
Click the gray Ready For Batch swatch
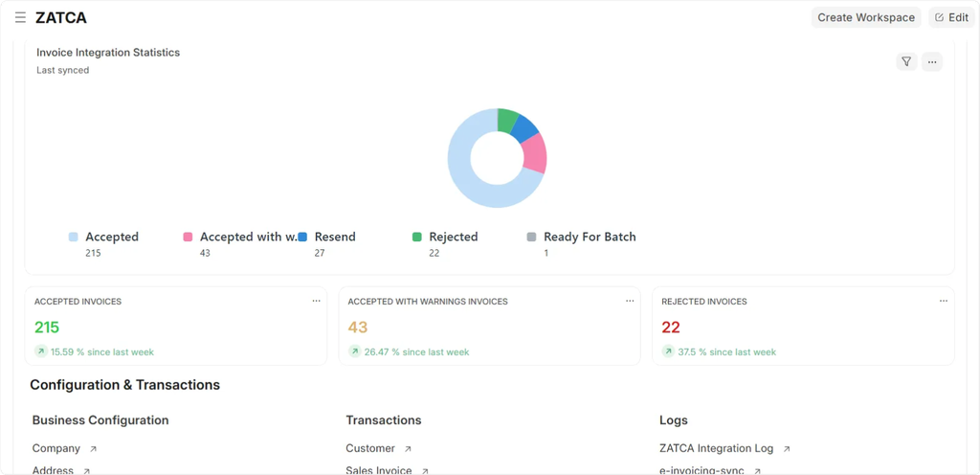(x=532, y=237)
